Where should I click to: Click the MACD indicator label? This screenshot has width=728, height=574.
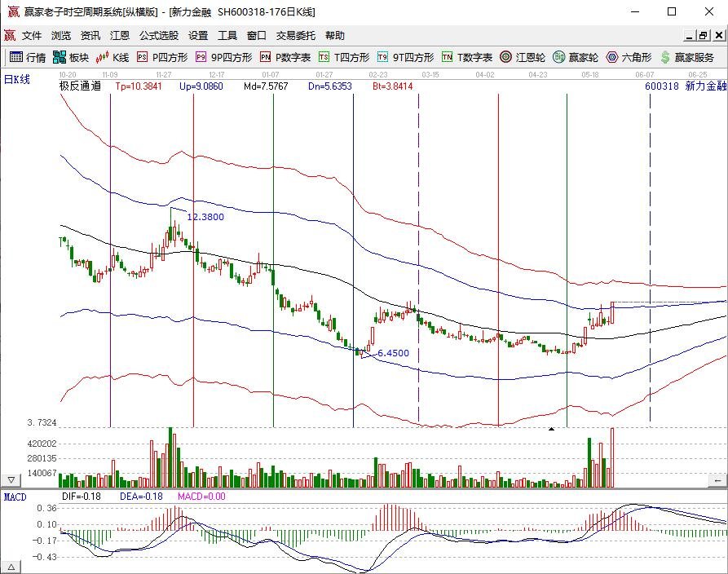click(x=15, y=497)
